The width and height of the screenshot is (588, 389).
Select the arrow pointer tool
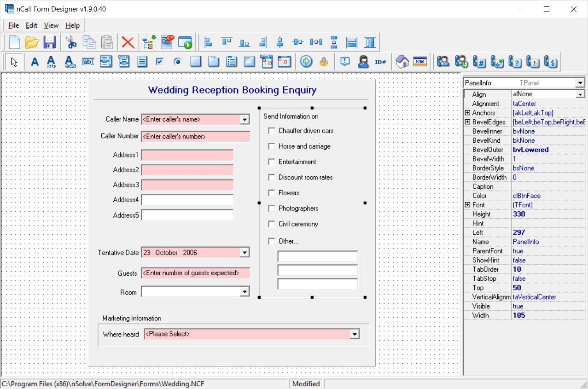(14, 61)
